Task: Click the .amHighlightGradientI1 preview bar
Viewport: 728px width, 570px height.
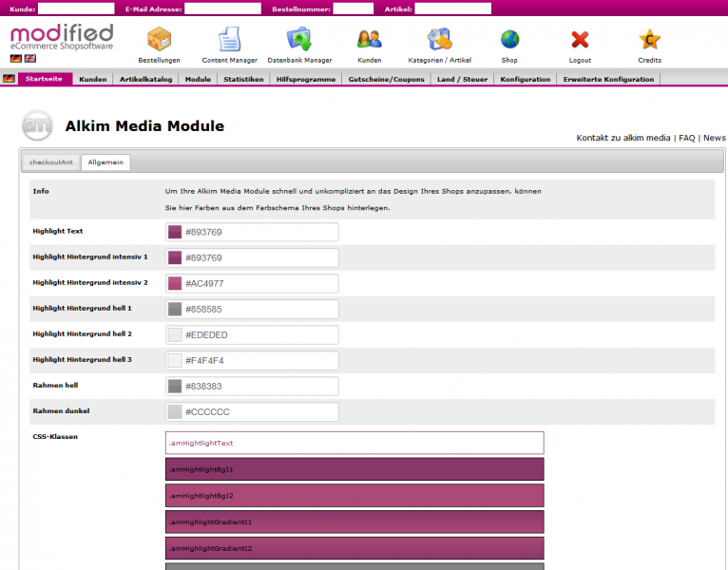Action: tap(354, 522)
